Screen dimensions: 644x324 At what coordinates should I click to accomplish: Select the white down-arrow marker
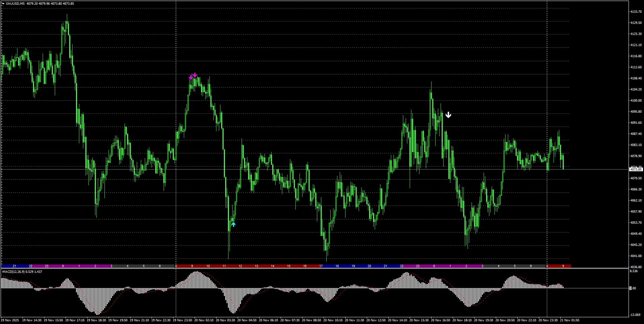tap(448, 115)
